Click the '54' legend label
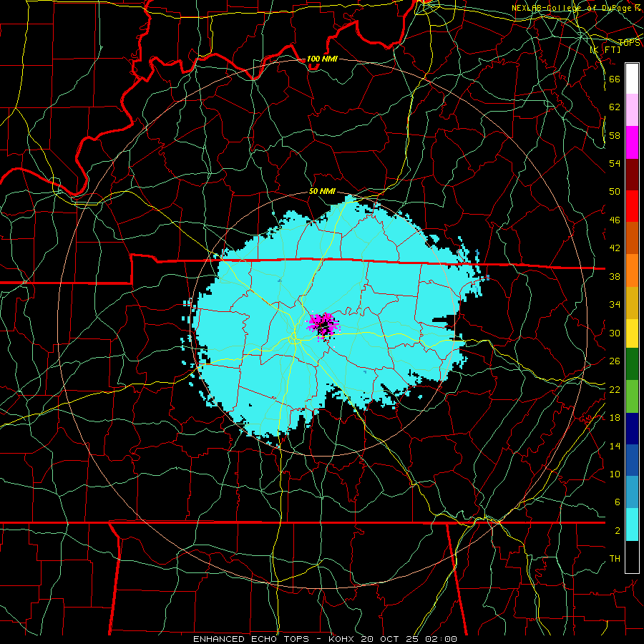This screenshot has width=644, height=644. 615,163
